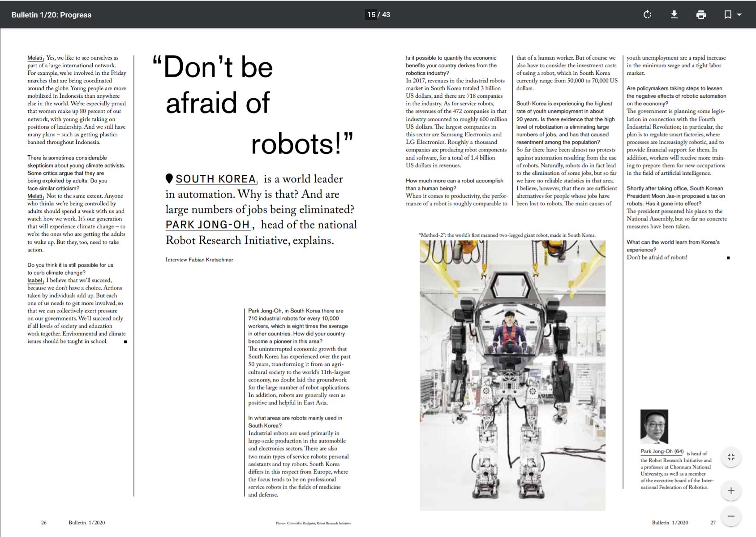Click the PARK JONG-OH underlined name

click(207, 225)
